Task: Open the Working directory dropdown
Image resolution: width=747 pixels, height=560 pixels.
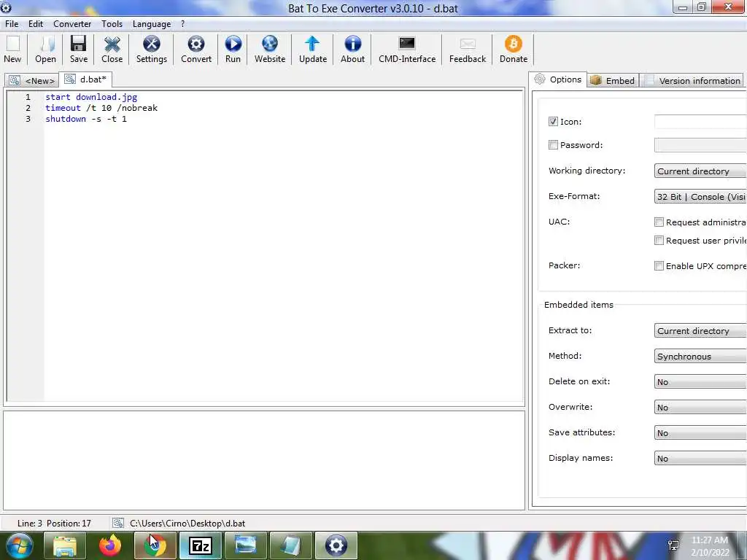Action: coord(700,171)
